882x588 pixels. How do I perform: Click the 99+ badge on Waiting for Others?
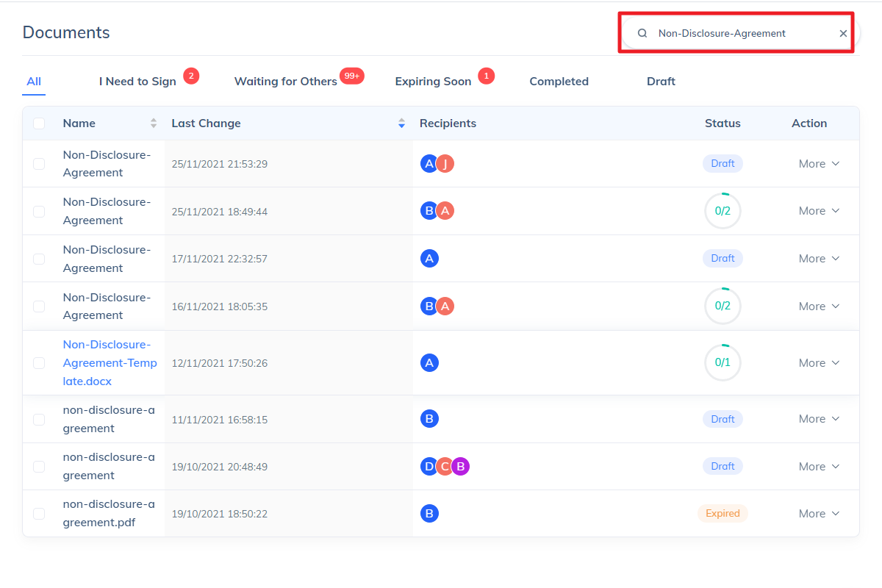[x=352, y=76]
